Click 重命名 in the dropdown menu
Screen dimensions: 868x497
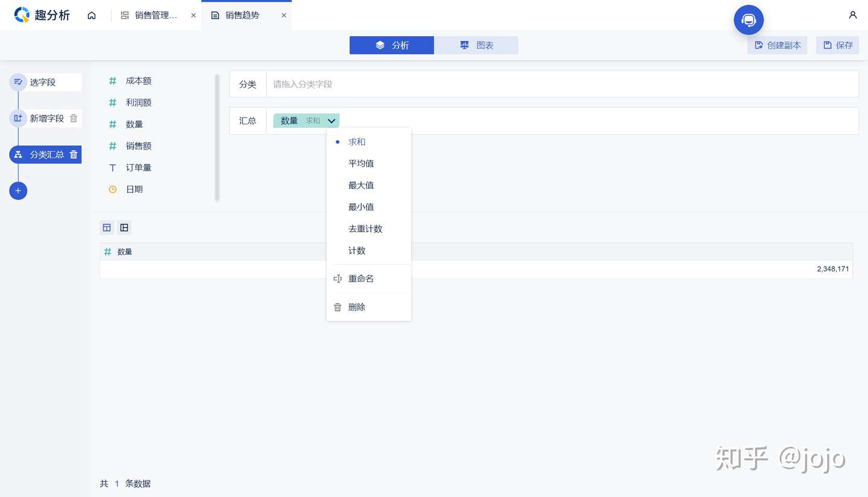click(369, 279)
